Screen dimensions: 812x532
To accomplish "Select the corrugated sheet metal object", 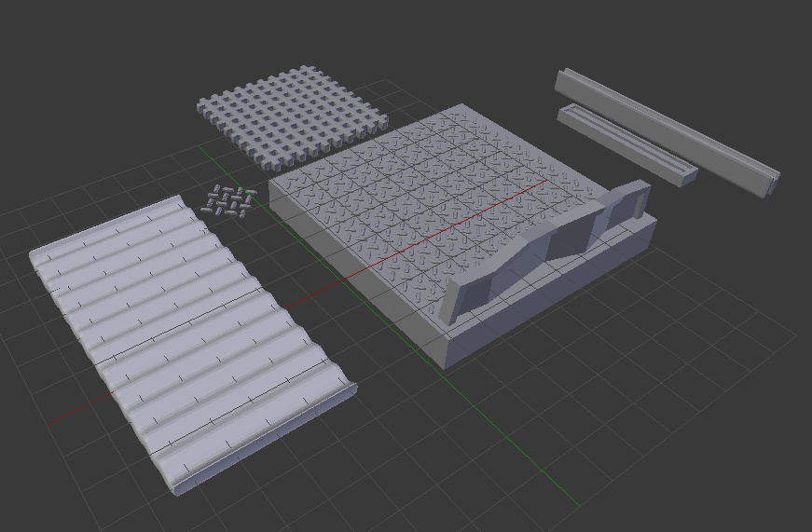I will pyautogui.click(x=193, y=344).
